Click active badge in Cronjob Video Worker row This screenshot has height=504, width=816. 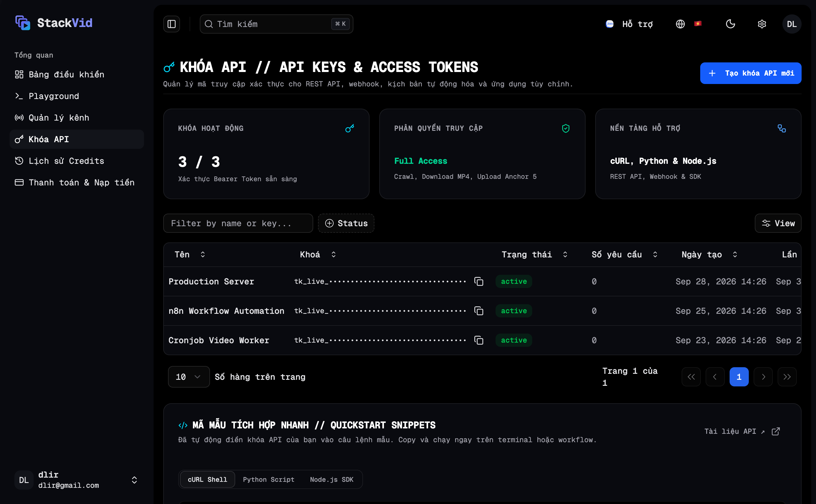(514, 340)
